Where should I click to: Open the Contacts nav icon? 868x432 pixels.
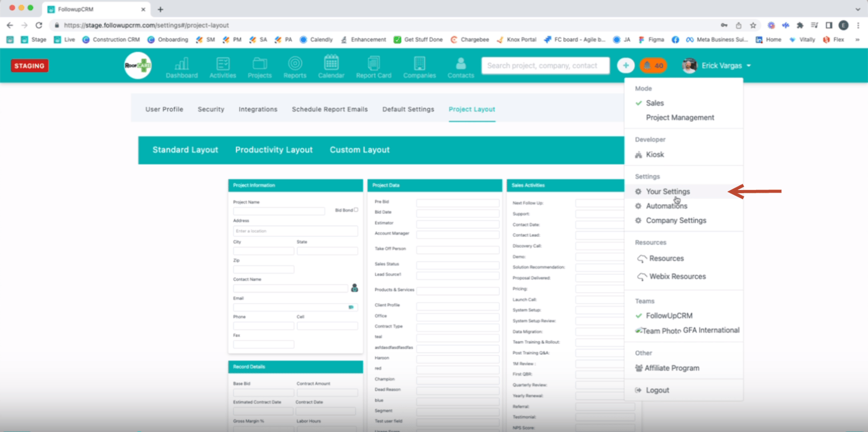click(461, 68)
